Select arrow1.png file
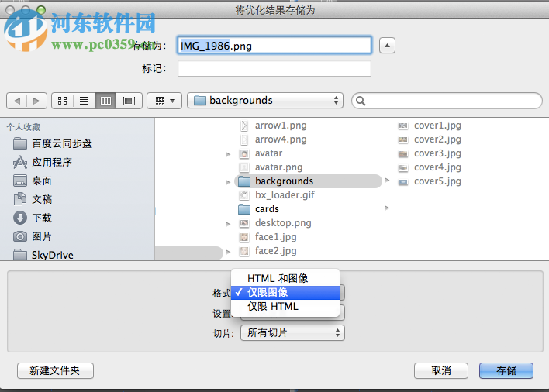Screen dimensions: 549x392 pos(281,126)
